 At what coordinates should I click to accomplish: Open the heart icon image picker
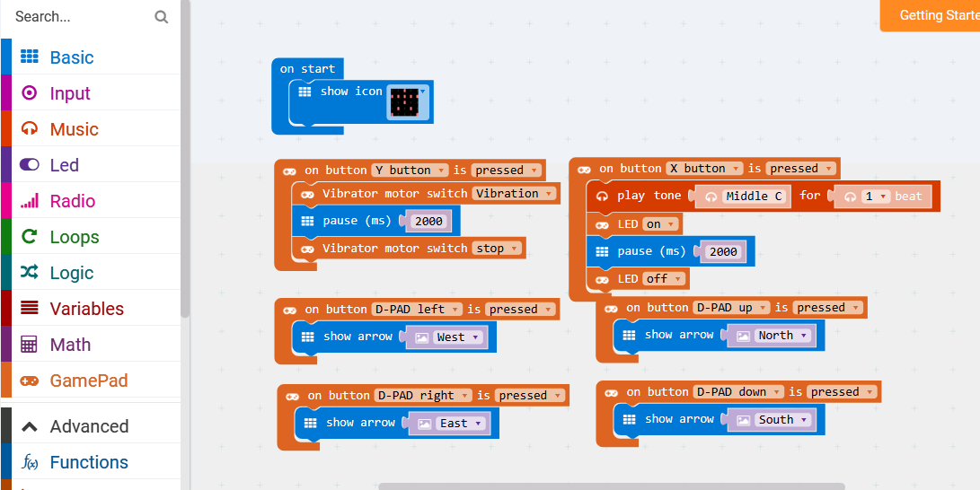(409, 102)
